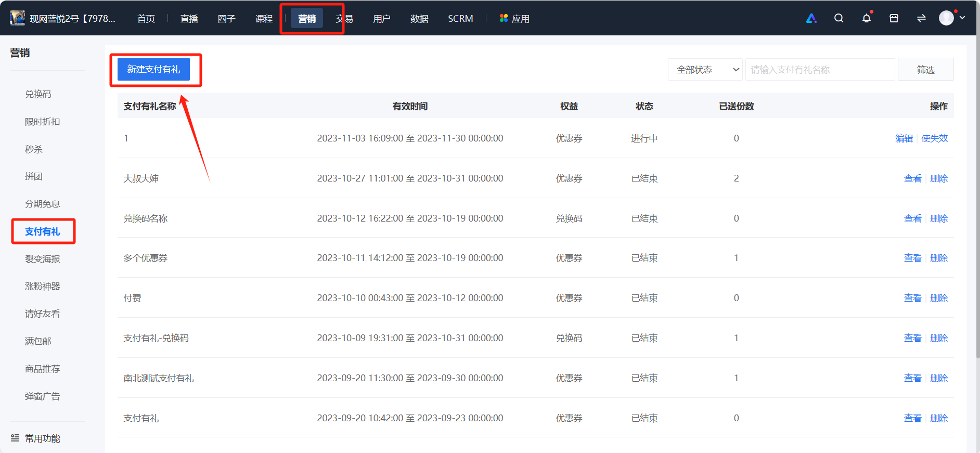
Task: Open 涨粉神器 in sidebar
Action: point(43,286)
